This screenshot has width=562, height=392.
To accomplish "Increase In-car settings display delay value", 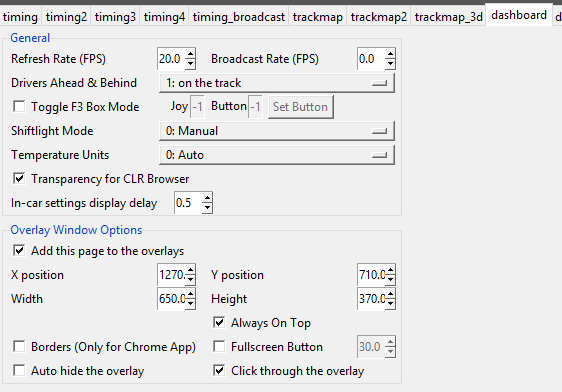I will 207,198.
